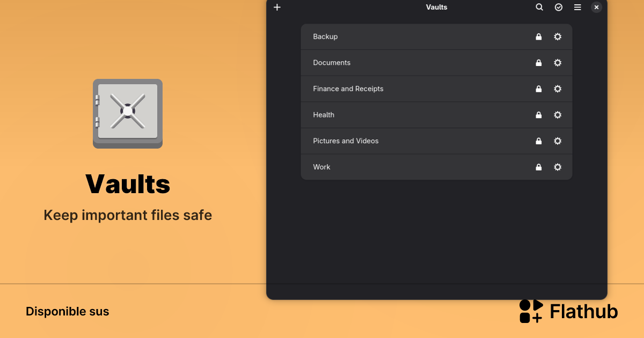Unlock the Documents vault with its lock icon
Viewport: 644px width, 338px height.
[x=538, y=63]
